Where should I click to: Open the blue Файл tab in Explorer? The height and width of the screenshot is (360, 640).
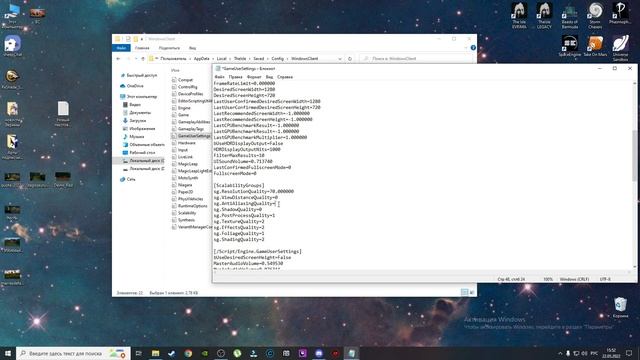tap(121, 48)
